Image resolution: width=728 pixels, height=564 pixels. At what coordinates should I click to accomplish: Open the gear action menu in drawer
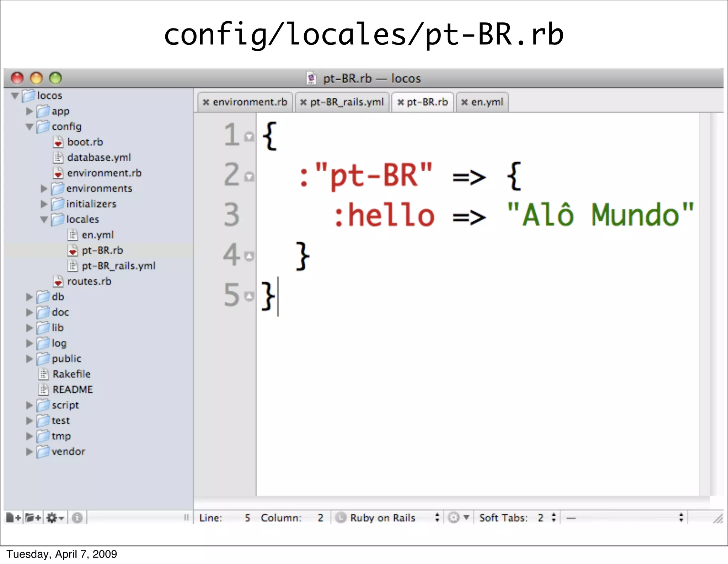click(x=55, y=518)
